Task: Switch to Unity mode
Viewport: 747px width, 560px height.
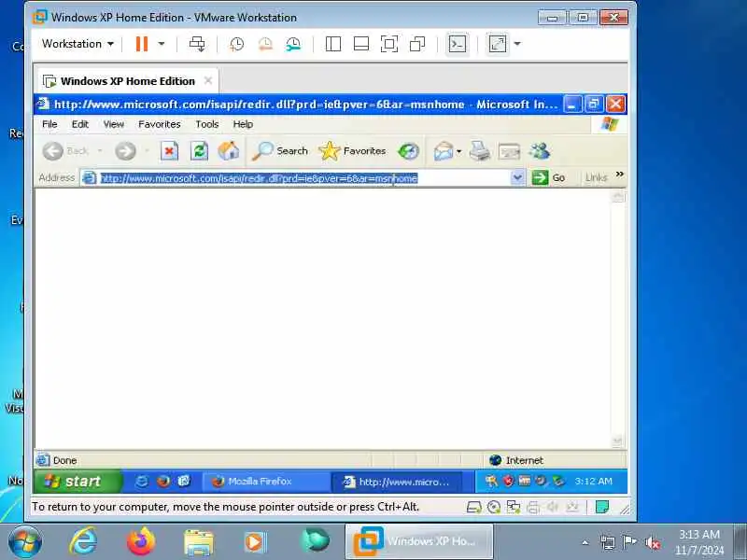Action: [x=417, y=44]
